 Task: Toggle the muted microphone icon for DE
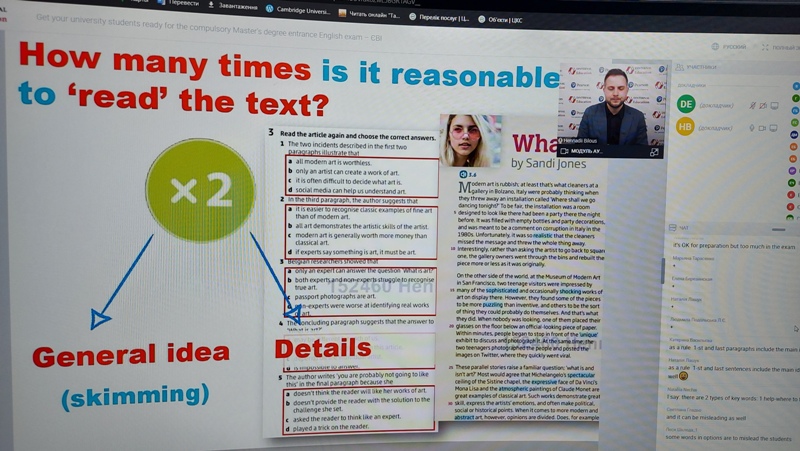tap(752, 106)
